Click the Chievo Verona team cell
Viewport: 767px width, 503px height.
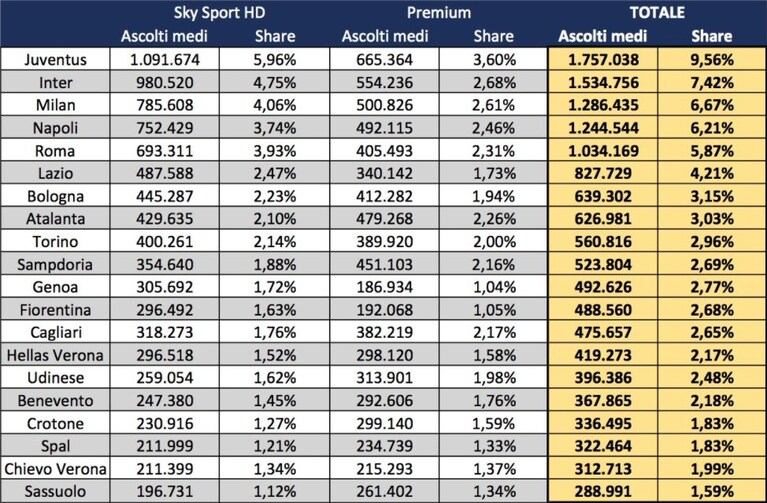(55, 469)
